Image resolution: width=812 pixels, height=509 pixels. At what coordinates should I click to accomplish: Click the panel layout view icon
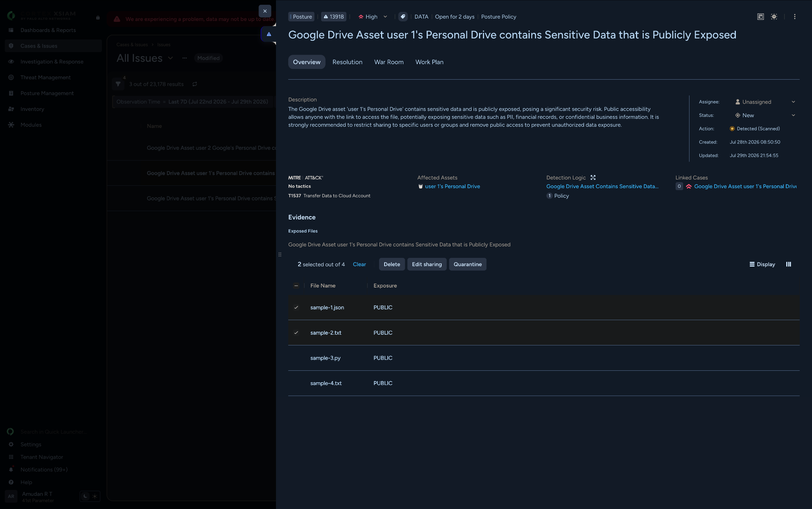click(x=760, y=17)
